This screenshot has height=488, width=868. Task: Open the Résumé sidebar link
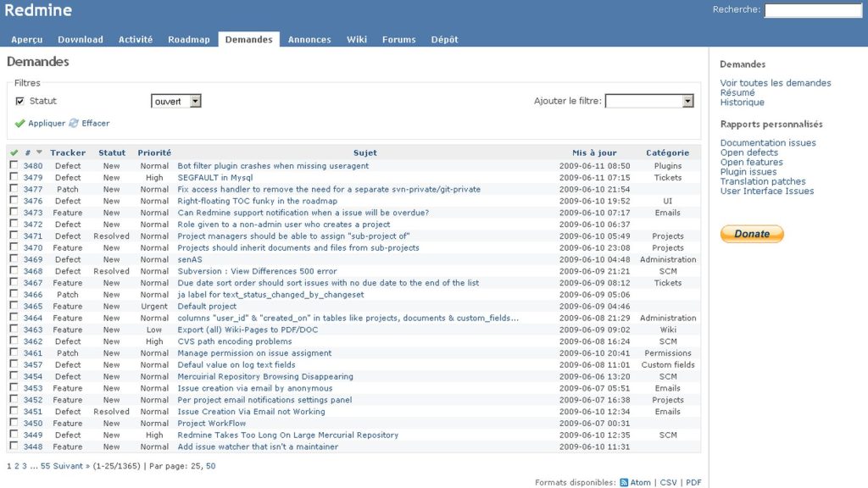(x=737, y=92)
